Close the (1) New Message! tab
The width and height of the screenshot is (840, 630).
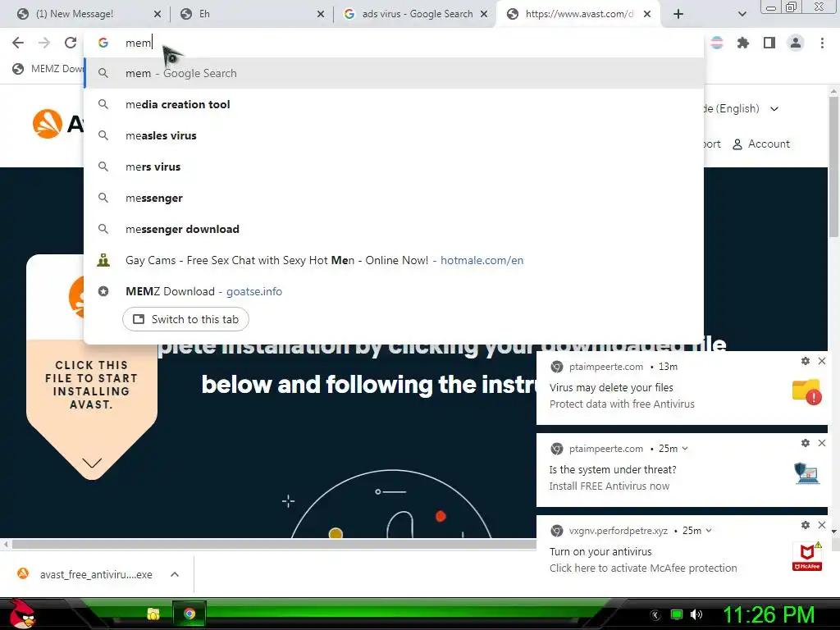pyautogui.click(x=157, y=14)
